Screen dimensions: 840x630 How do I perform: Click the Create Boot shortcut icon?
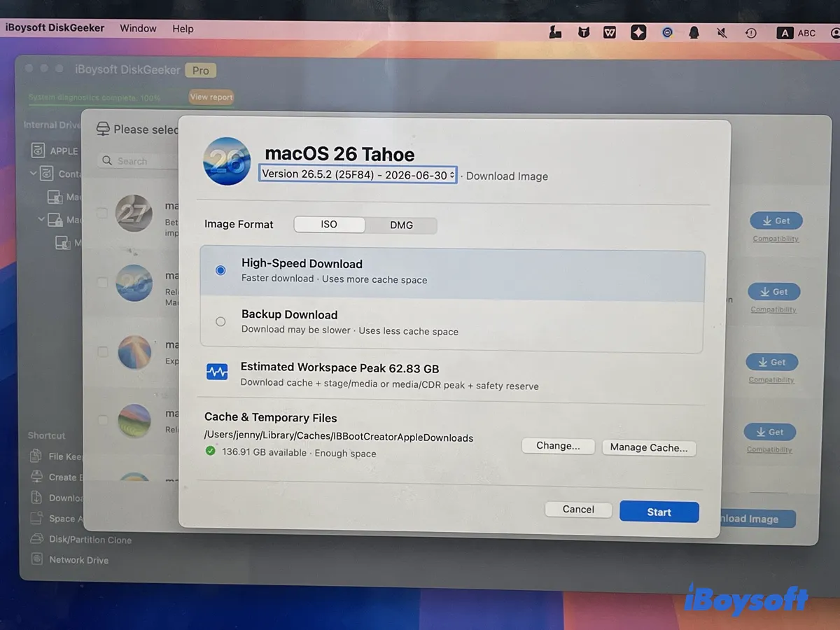click(x=36, y=477)
